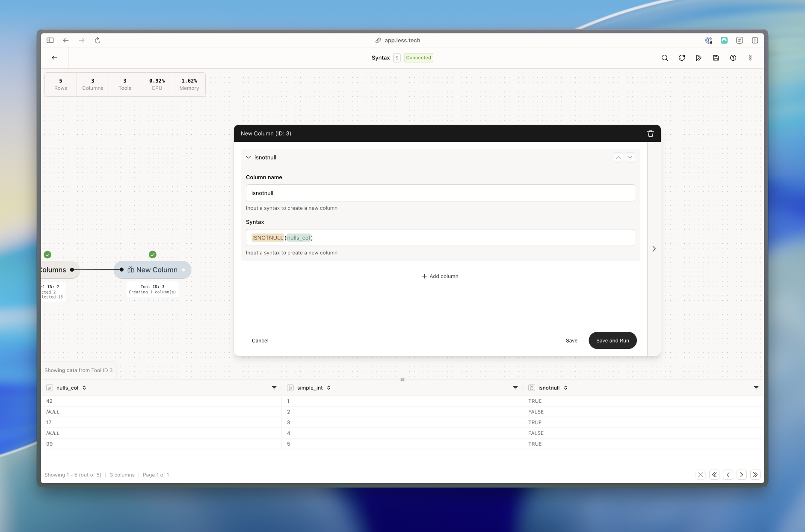Return to previous page with app back arrow
805x532 pixels.
point(55,58)
